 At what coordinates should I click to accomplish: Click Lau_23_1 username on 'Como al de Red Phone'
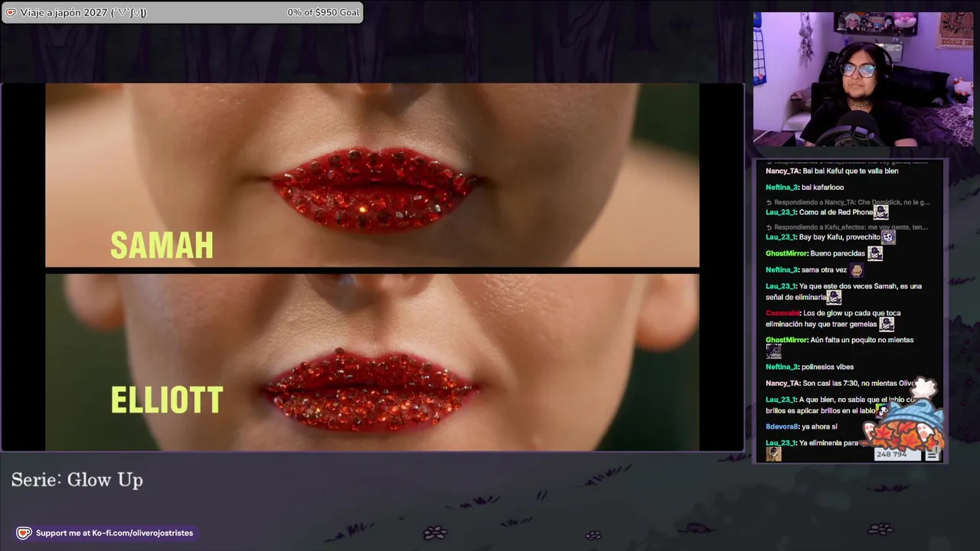click(781, 212)
